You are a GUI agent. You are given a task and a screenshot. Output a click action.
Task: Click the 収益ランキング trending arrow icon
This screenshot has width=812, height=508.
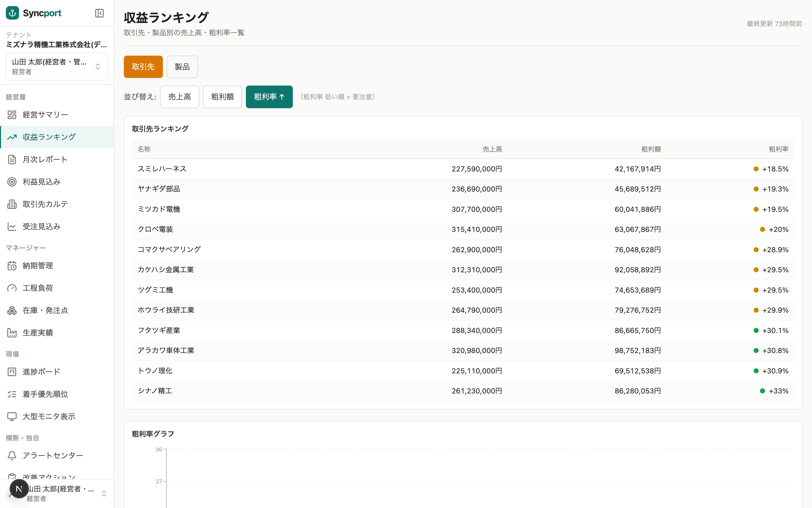point(12,137)
